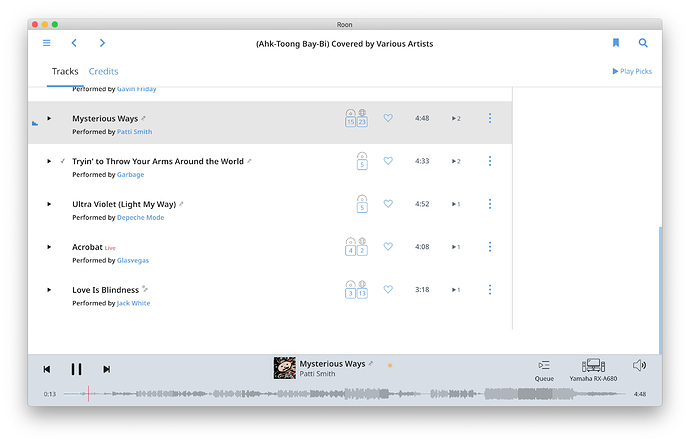Click the play count for Ultra Violet
Screen dimensions: 690x443
click(456, 204)
